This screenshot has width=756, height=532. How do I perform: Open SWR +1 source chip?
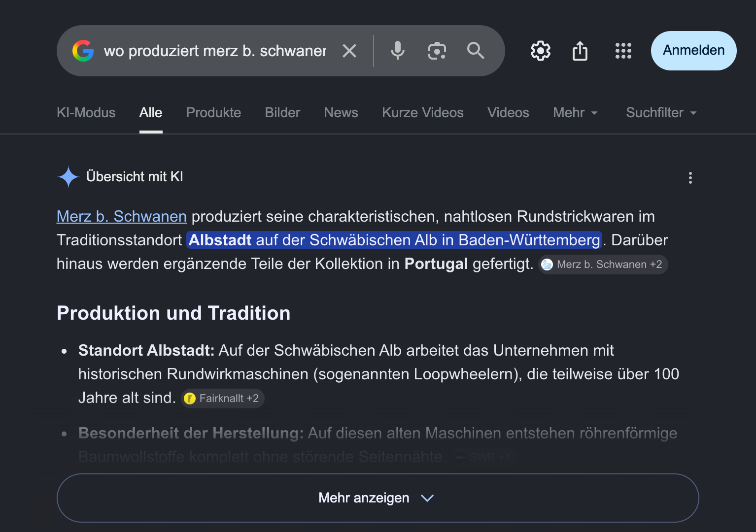coord(483,457)
